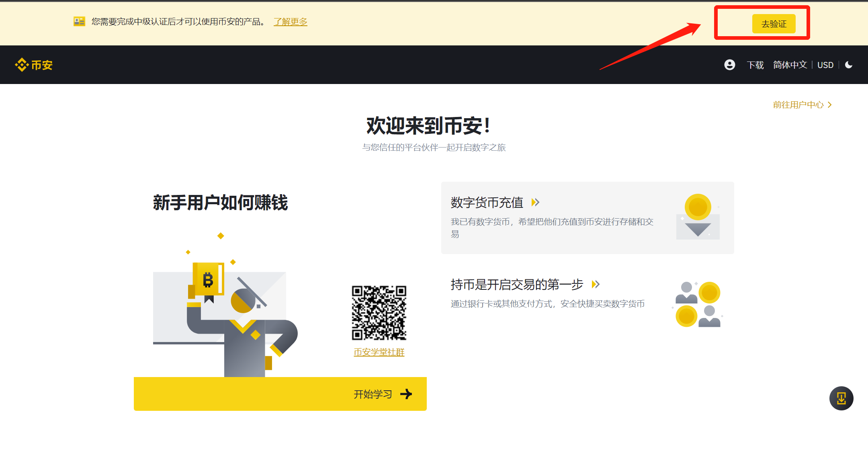868x449 pixels.
Task: Click the arrow on 开始学习 bar
Action: click(x=406, y=394)
